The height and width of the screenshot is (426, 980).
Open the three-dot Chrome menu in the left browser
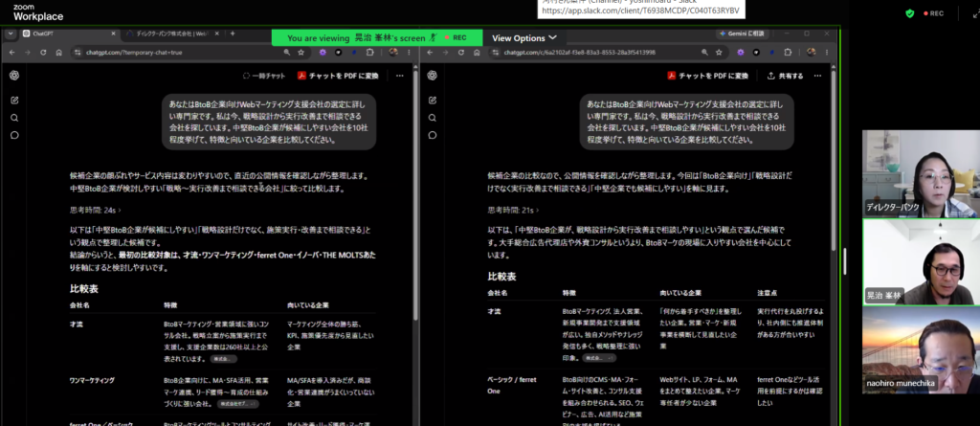408,53
